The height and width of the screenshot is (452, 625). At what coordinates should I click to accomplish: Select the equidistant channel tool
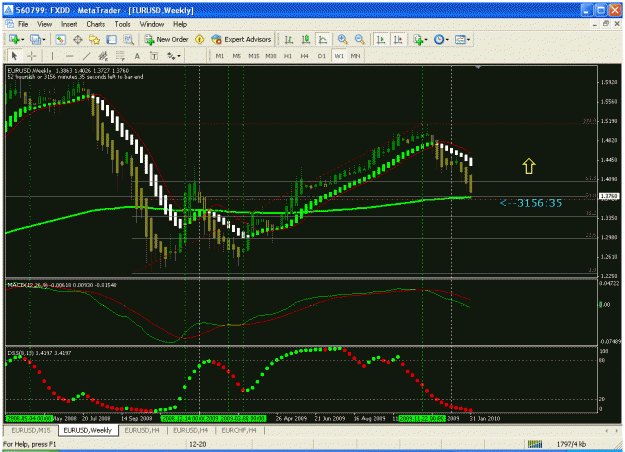[103, 56]
